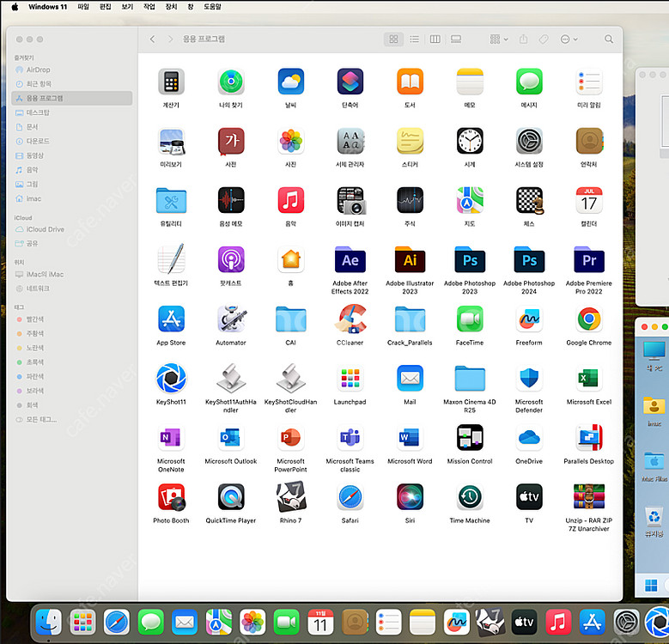Open Mission Control app
This screenshot has height=644, width=669.
click(469, 438)
